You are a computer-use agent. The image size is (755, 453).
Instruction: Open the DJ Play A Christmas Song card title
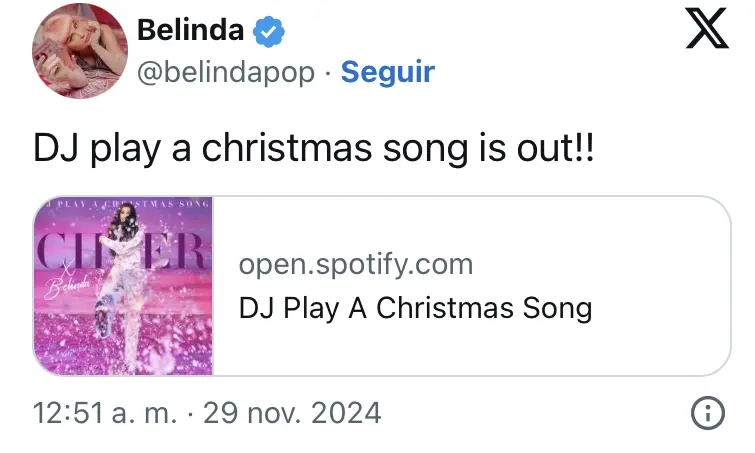click(x=415, y=307)
